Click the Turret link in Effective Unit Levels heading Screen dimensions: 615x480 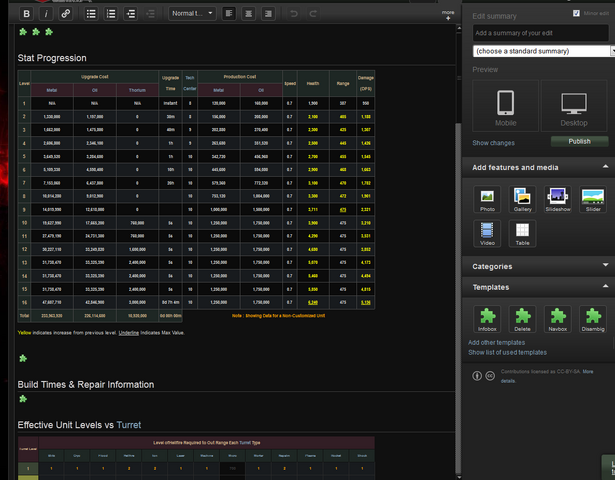129,425
